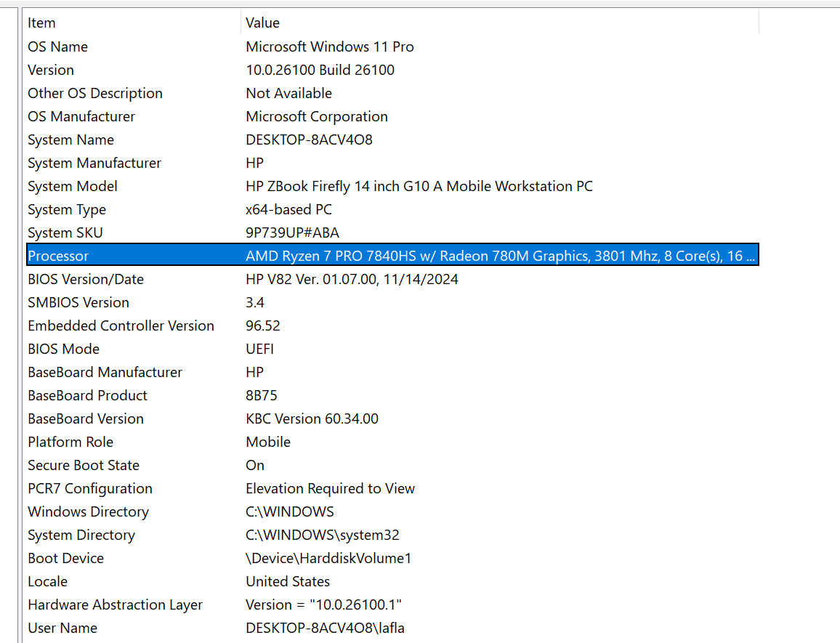
Task: Click the HP ZBook Firefly model value
Action: tap(419, 187)
